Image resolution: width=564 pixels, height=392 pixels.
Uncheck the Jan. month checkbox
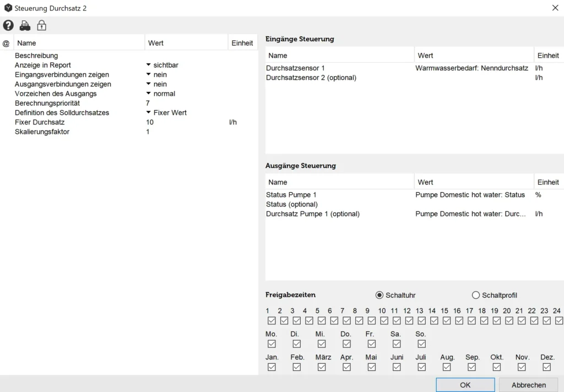click(272, 367)
